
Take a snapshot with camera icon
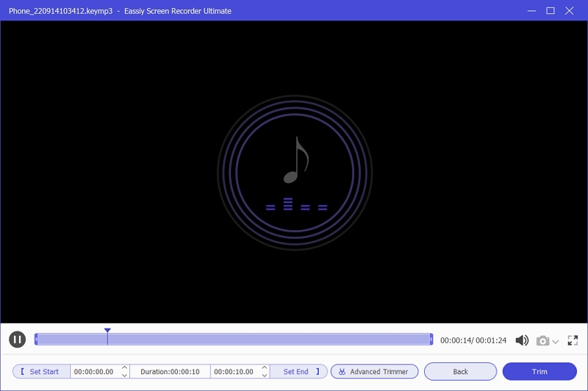[542, 341]
